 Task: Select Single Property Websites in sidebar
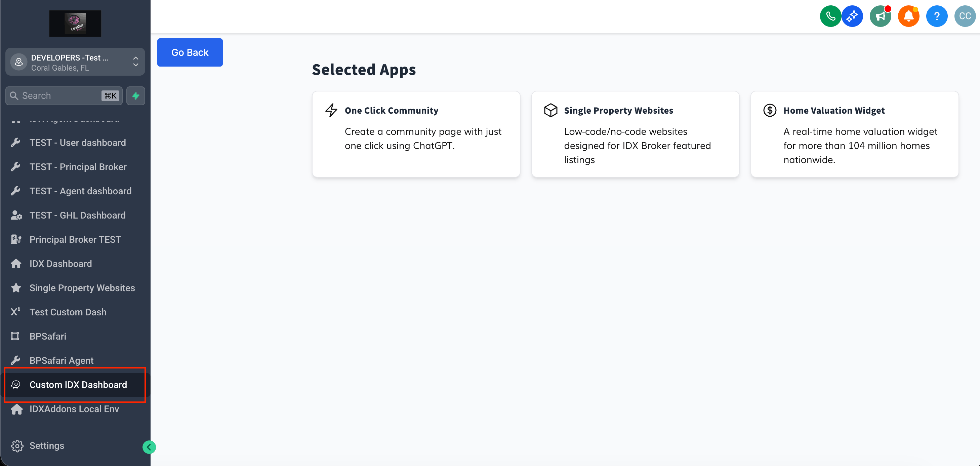point(82,288)
